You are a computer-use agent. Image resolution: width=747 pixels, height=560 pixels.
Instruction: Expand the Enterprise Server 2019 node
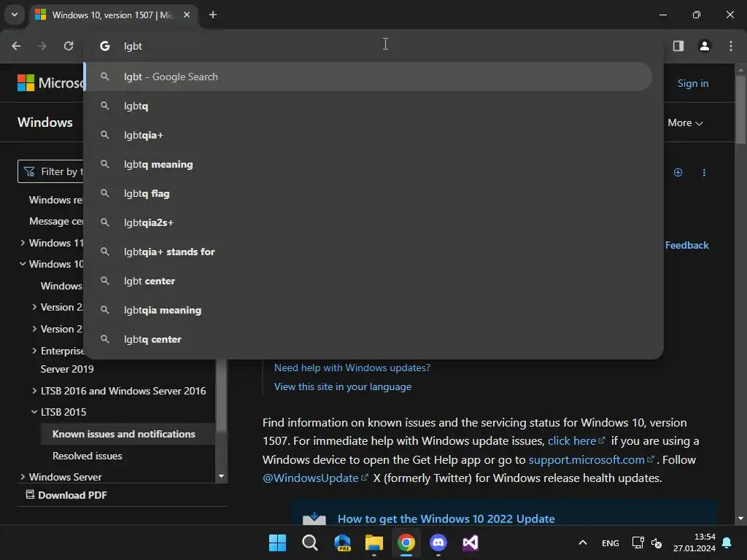pyautogui.click(x=34, y=351)
